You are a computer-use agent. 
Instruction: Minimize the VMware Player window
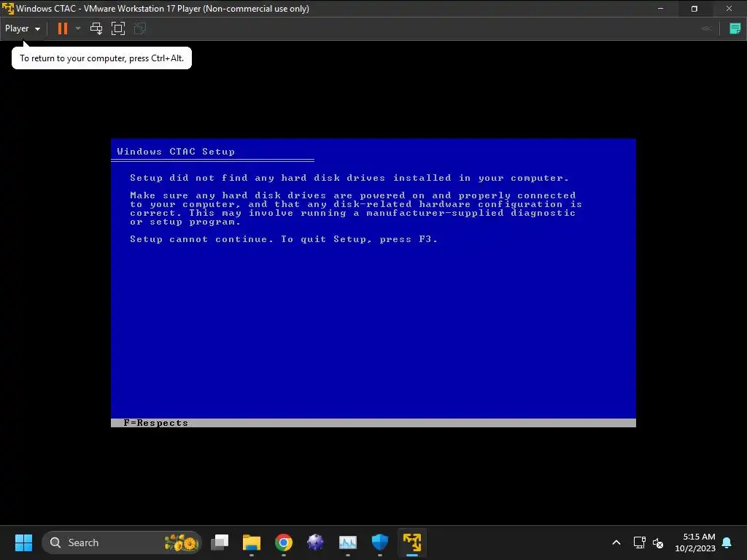tap(660, 8)
